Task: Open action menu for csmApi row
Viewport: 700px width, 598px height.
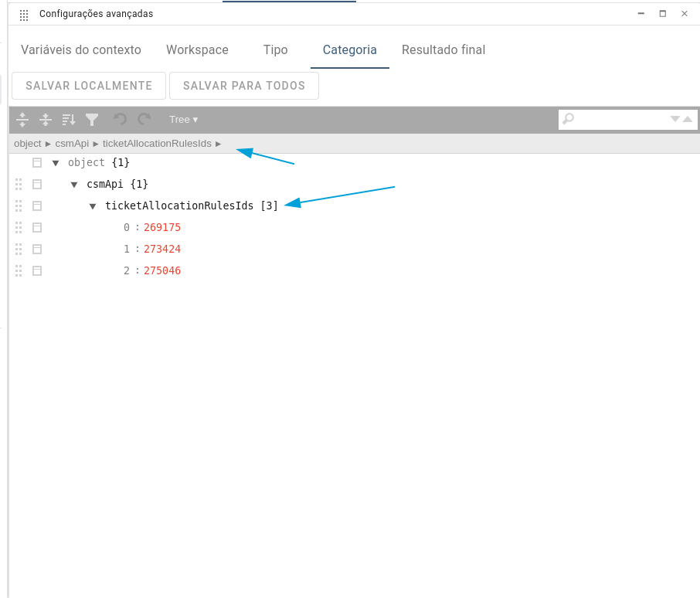Action: tap(37, 185)
